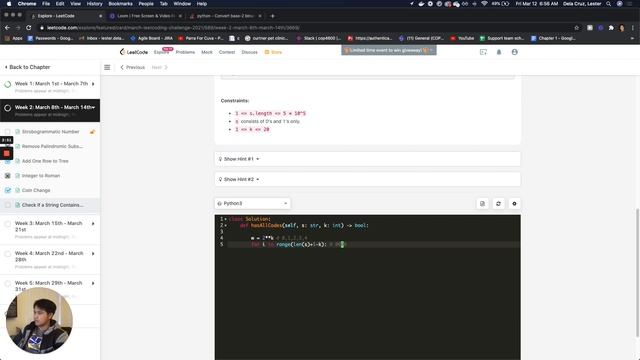
Task: Open the LeetCode profile avatar menu
Action: 515,52
